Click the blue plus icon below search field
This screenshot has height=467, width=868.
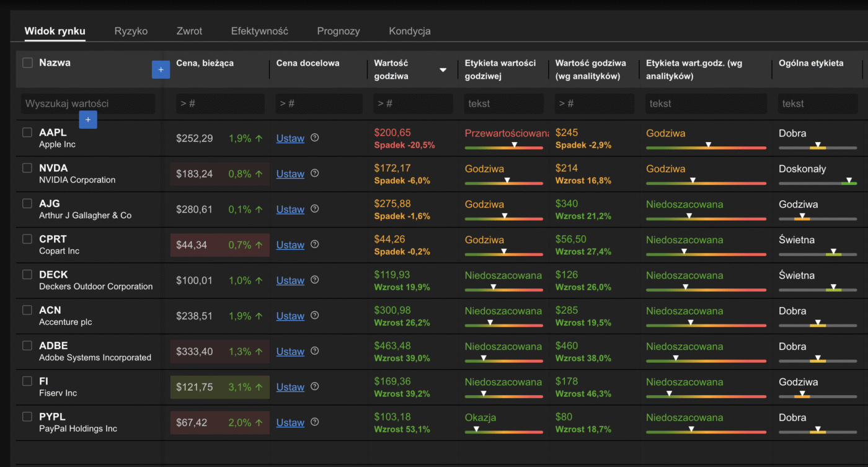pos(88,120)
